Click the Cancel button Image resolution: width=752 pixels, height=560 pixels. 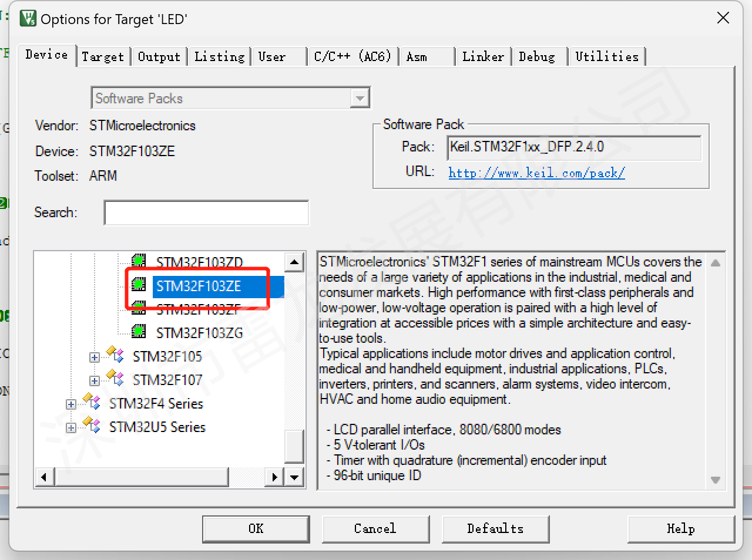click(x=375, y=529)
